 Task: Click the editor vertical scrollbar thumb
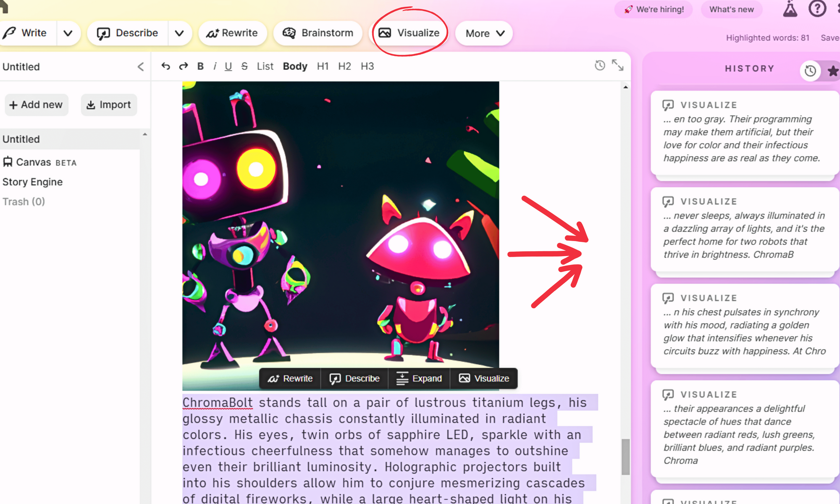tap(626, 457)
